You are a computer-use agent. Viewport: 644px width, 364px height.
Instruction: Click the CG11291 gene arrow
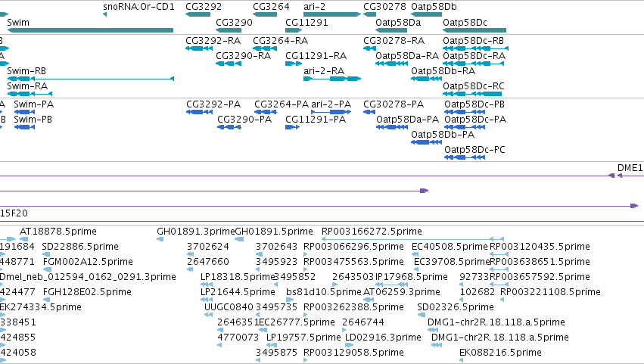(x=294, y=30)
